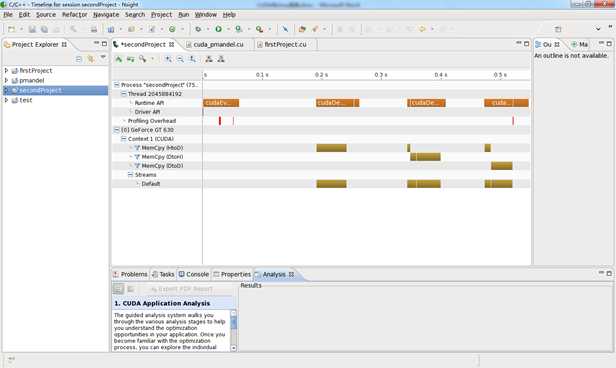Click the blue perspective icon in toolbar
616x368 pixels.
coord(111,29)
